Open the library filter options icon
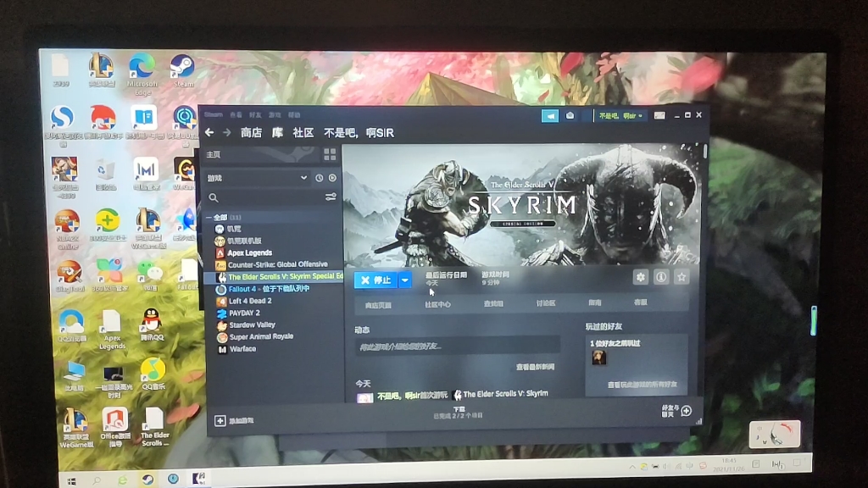Screen dimensions: 868x488 (x=330, y=197)
